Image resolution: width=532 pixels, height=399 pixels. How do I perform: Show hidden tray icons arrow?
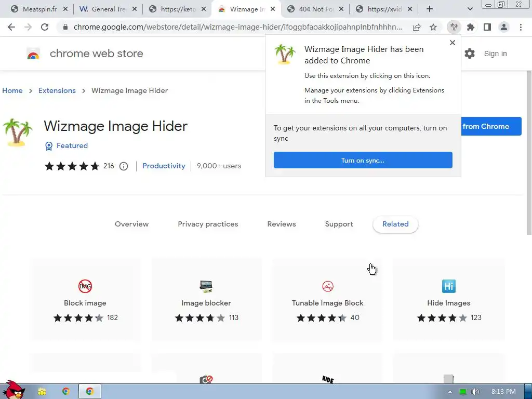coord(450,392)
